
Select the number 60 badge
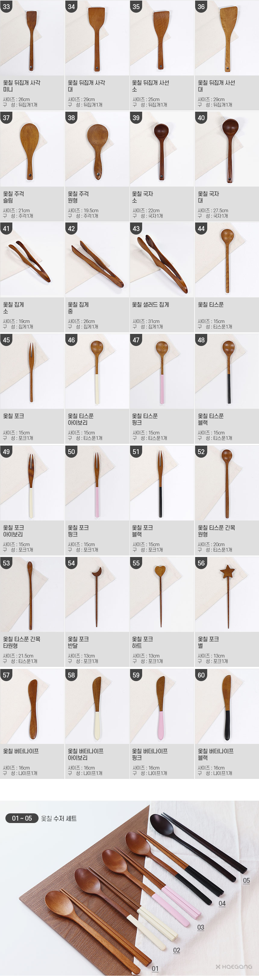pyautogui.click(x=201, y=675)
